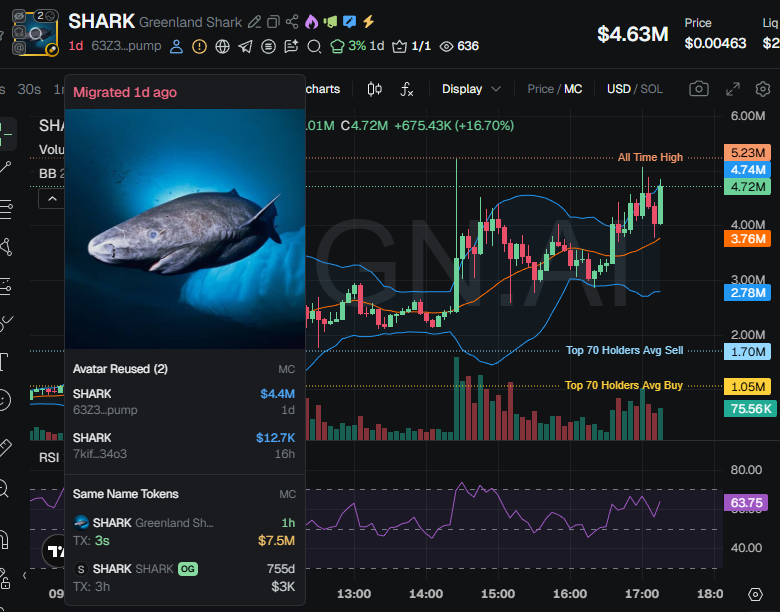780x612 pixels.
Task: Open the candlestick chart type icon
Action: pos(375,89)
